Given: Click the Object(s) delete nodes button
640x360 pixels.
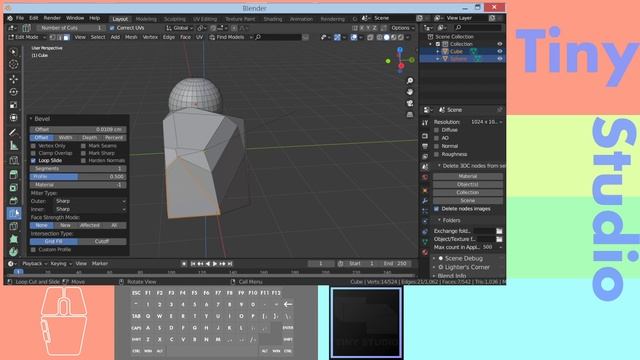Looking at the screenshot, I should click(468, 184).
